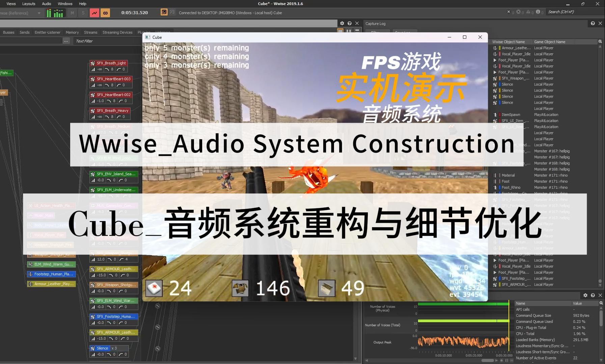Switch to the Emitter-Listener tab
This screenshot has height=364, width=605.
47,32
